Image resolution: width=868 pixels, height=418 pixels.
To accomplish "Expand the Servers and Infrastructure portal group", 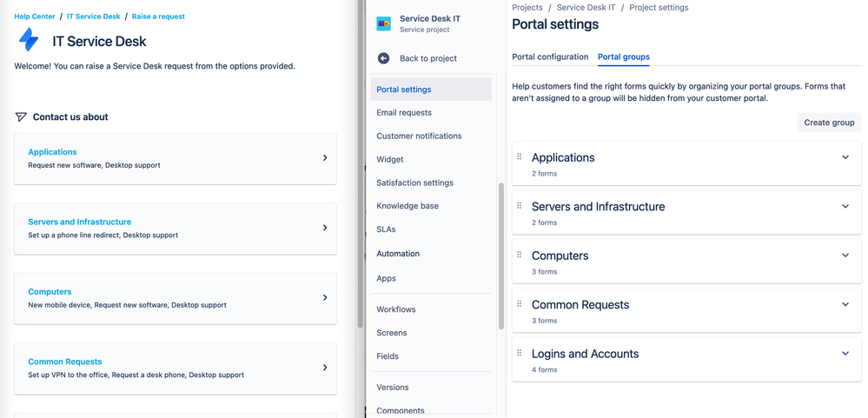I will (x=845, y=206).
